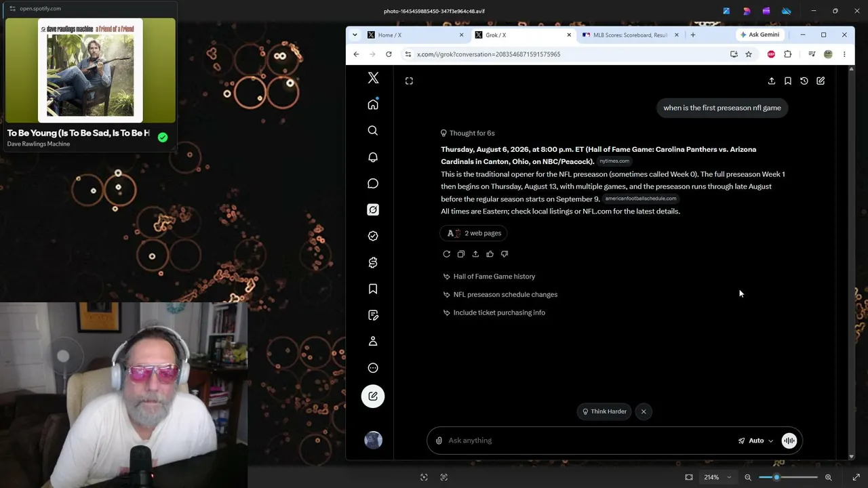Open the Articles compose icon in X sidebar
Screen dimensions: 868x488
pyautogui.click(x=373, y=315)
